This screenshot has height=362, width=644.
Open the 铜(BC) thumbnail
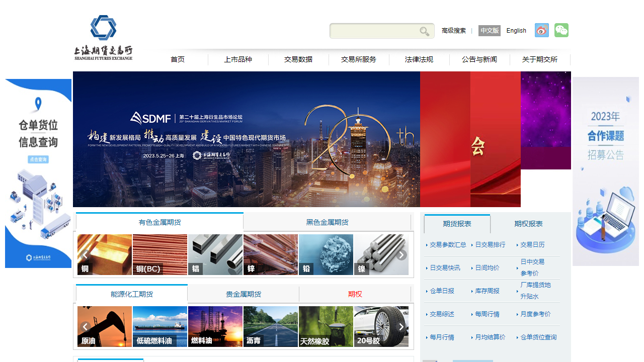(160, 254)
